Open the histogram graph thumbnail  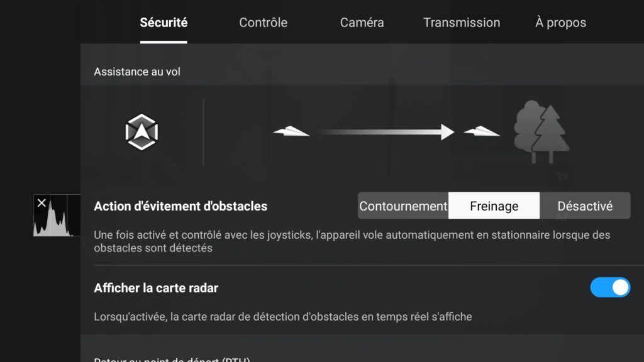point(57,216)
